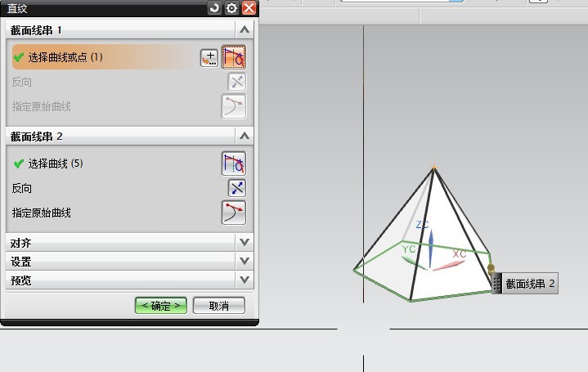Click the 反向 label in 截面线串 2
This screenshot has height=372, width=588.
[22, 188]
